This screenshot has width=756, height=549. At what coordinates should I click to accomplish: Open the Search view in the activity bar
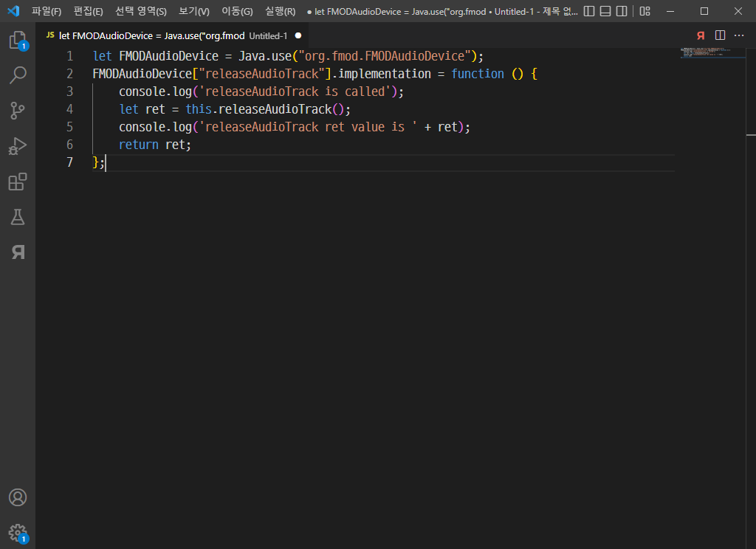point(17,75)
